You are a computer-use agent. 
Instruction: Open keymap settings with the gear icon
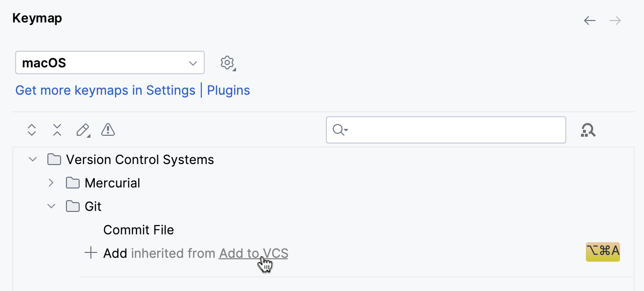pyautogui.click(x=227, y=62)
